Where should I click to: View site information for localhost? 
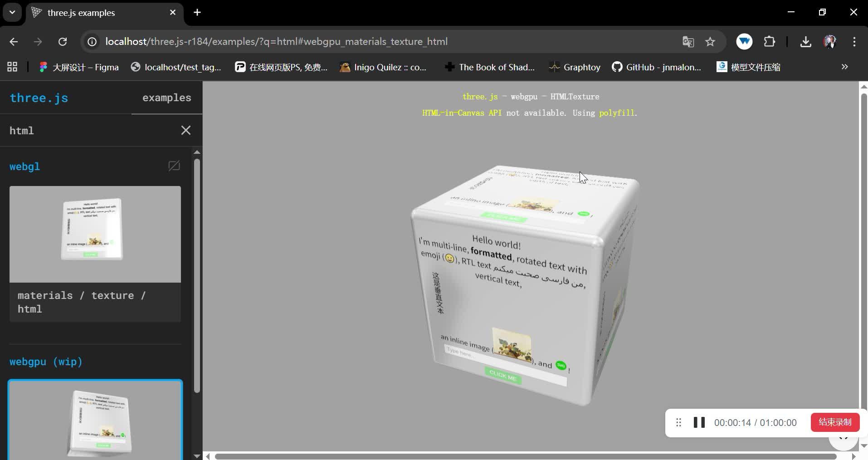92,42
